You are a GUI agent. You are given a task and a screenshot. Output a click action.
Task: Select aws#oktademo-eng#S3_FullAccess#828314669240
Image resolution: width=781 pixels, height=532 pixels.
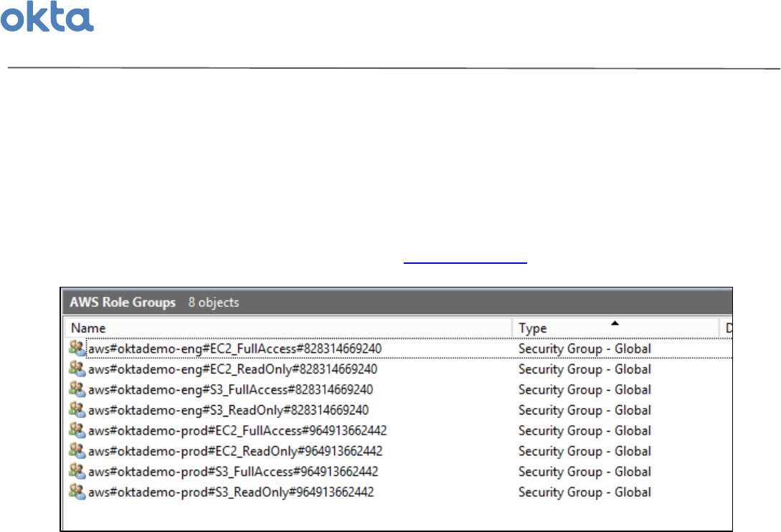(x=231, y=389)
